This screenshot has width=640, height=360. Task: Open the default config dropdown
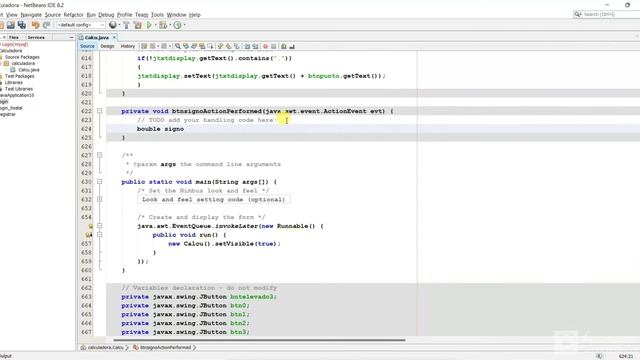[x=80, y=25]
